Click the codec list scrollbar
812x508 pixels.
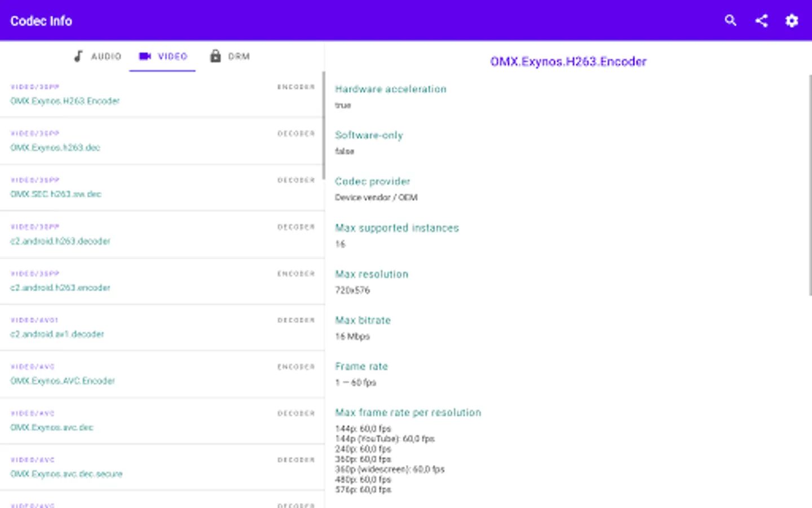pyautogui.click(x=324, y=126)
